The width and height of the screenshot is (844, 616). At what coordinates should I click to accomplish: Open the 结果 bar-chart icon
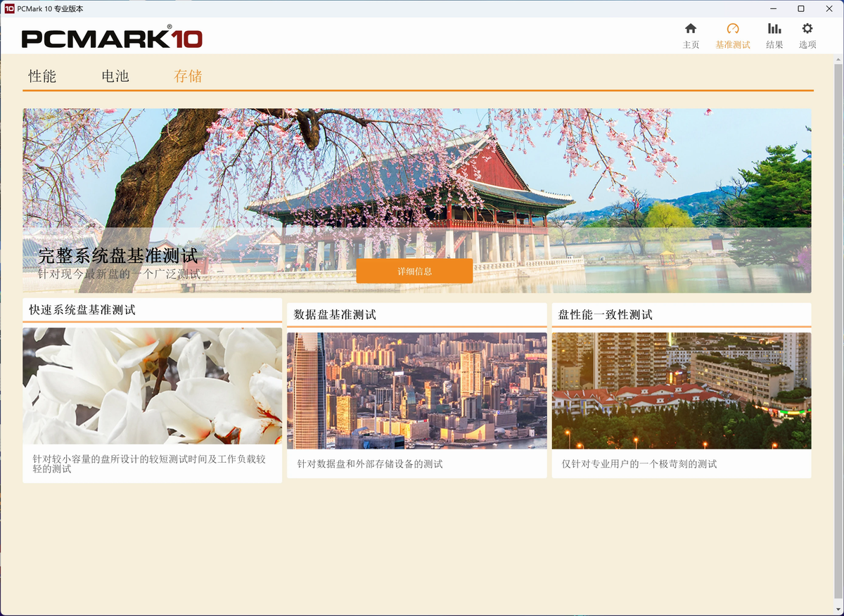[774, 29]
